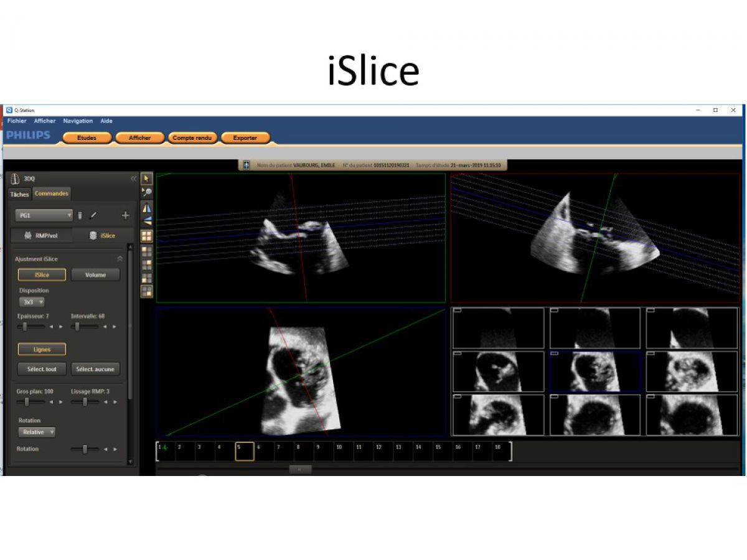Select the iSlice tab next to RMP/vol

103,236
